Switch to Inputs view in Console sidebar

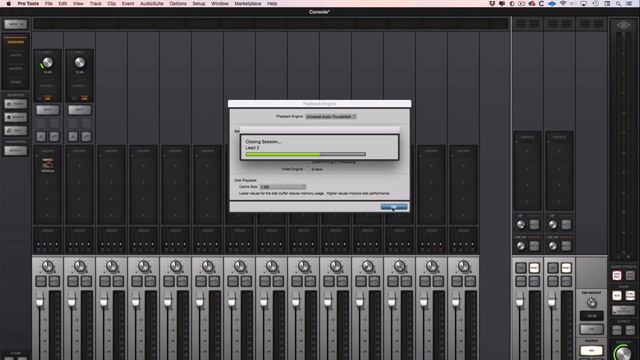[16, 55]
